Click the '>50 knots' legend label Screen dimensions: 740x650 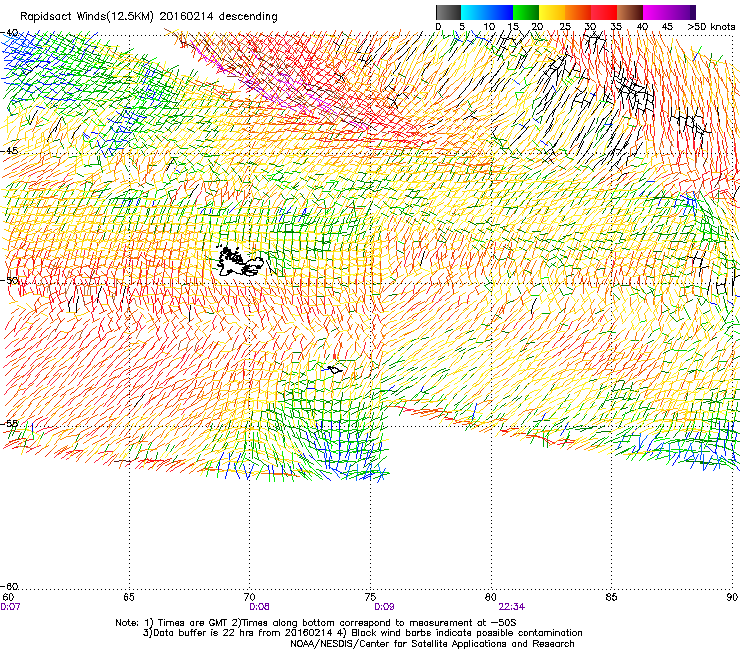coord(711,27)
